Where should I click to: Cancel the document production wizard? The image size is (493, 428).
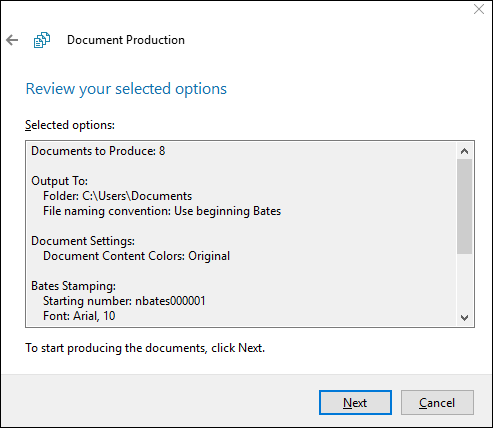437,403
